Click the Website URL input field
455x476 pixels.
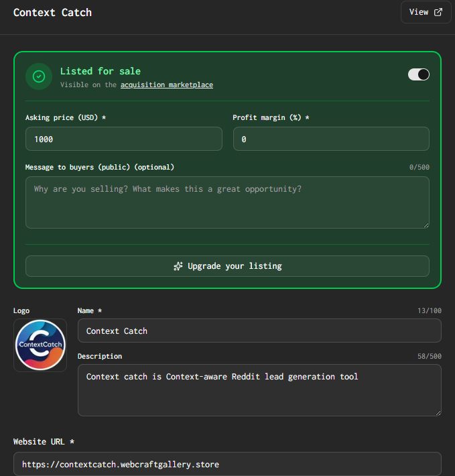[228, 464]
